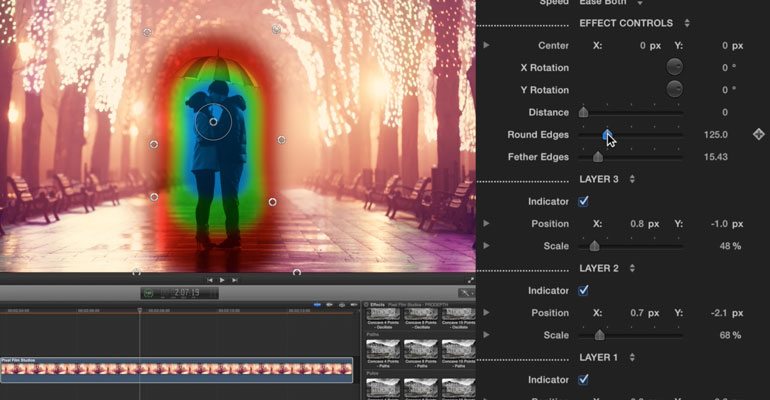Open the EFFECT CONTROLS up-down stepper
The height and width of the screenshot is (400, 770).
tap(687, 23)
